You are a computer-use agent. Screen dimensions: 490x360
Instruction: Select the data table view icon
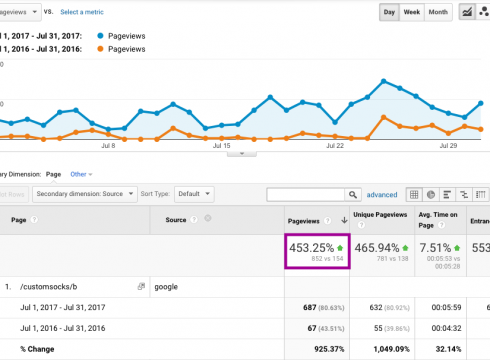(414, 194)
